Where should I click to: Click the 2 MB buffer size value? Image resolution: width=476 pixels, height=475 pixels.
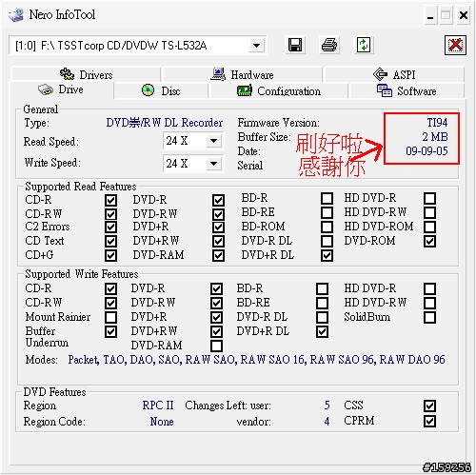[434, 137]
